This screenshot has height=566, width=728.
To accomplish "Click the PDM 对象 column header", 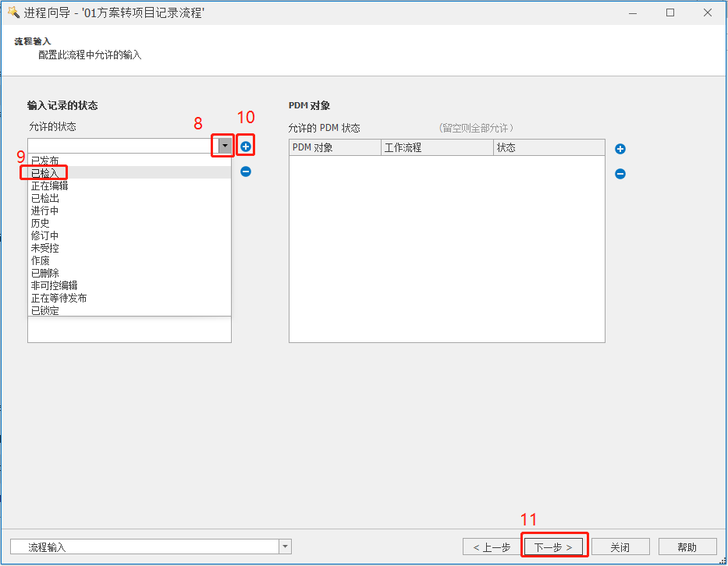I will 334,147.
